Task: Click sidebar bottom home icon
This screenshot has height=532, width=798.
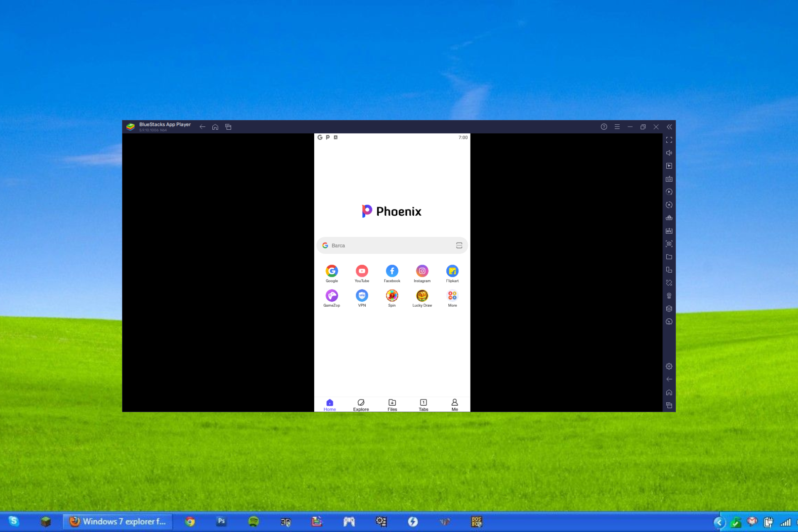Action: (x=669, y=392)
